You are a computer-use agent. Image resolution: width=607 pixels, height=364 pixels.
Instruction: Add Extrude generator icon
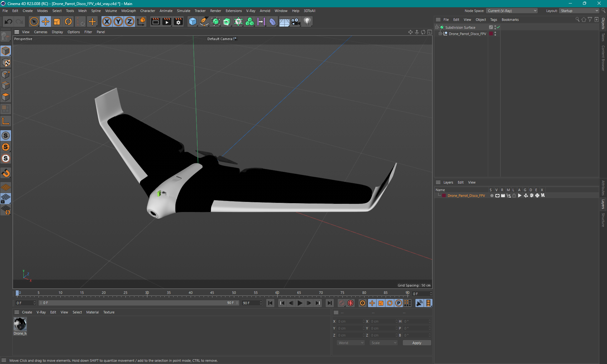227,21
